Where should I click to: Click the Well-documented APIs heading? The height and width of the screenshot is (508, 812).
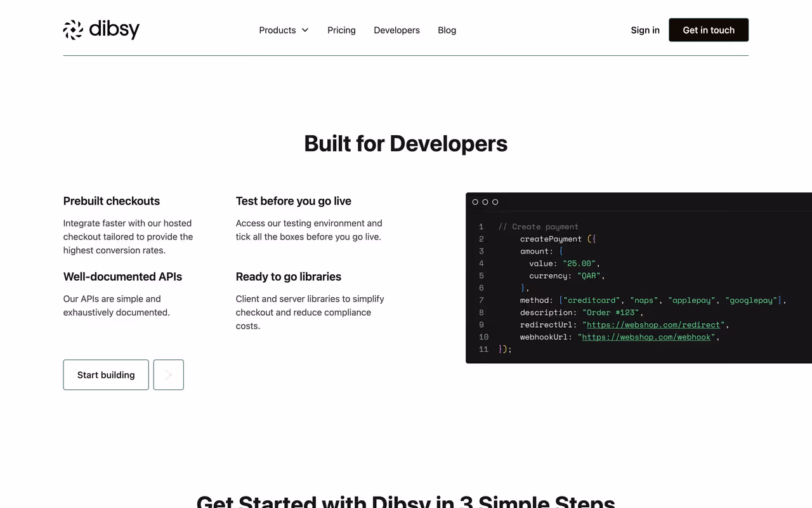tap(122, 276)
